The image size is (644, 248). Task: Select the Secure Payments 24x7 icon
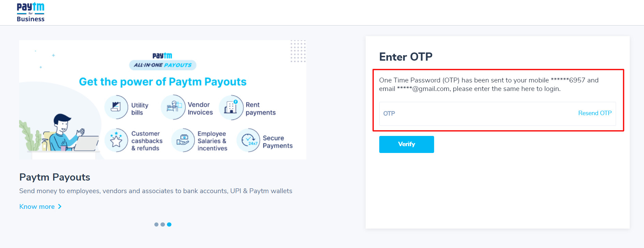(x=248, y=140)
